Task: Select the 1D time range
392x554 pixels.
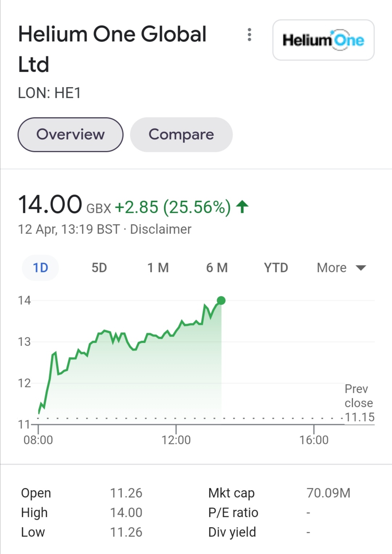Action: click(40, 268)
